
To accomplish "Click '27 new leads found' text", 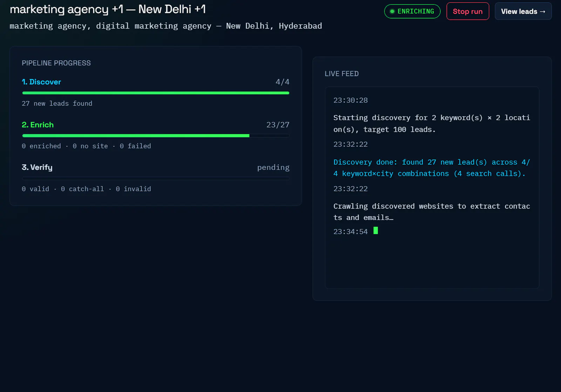I will [x=57, y=103].
